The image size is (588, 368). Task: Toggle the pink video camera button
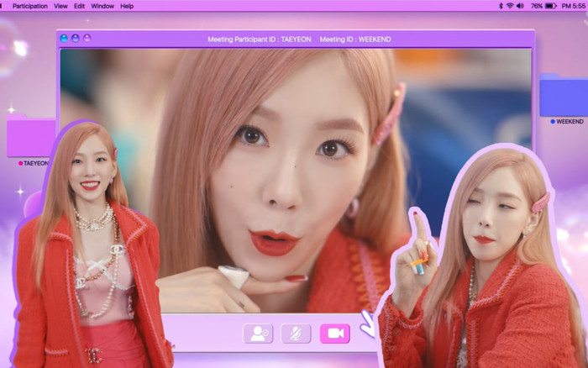click(x=335, y=333)
